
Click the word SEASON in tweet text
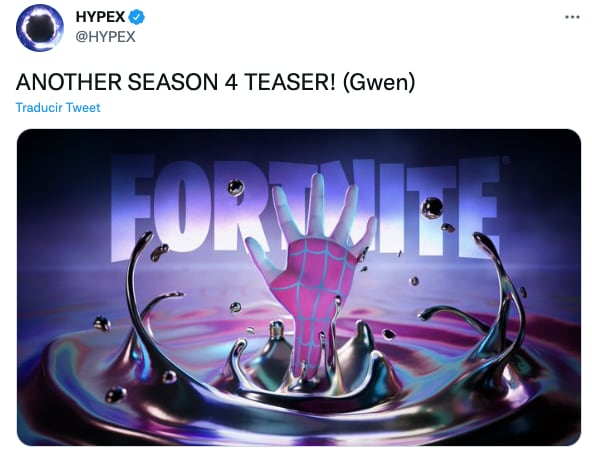pos(173,82)
